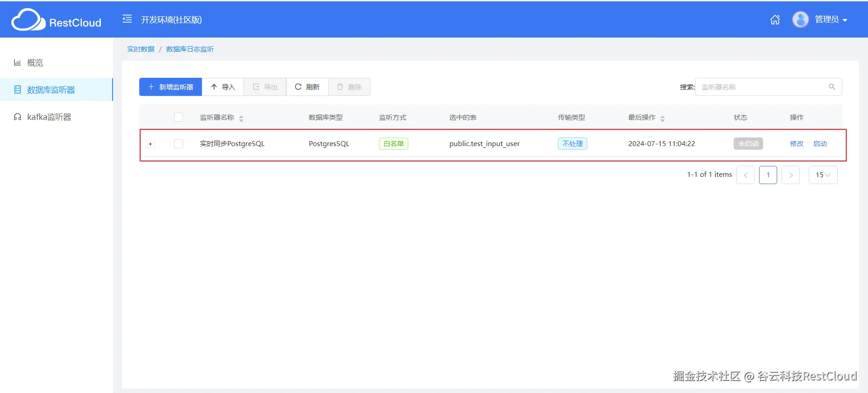
Task: Click the 新增监听器 button
Action: tap(170, 87)
